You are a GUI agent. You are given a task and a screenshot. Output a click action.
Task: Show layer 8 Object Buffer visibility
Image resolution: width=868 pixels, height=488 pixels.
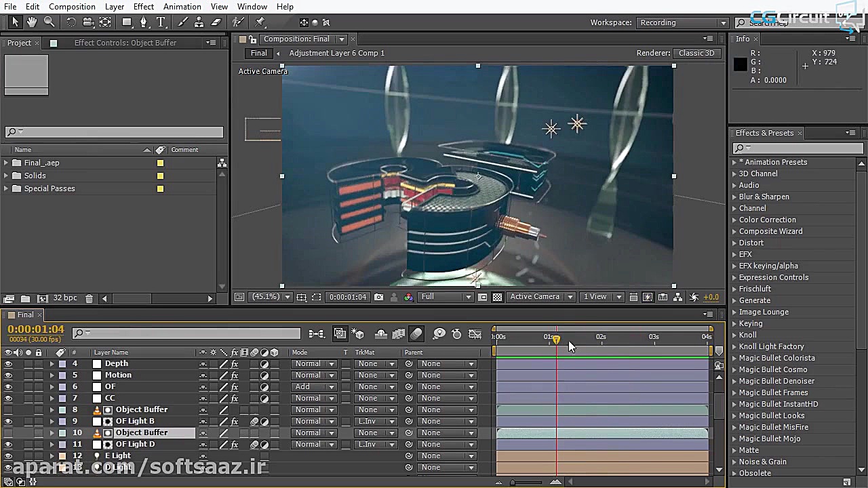pos(8,410)
